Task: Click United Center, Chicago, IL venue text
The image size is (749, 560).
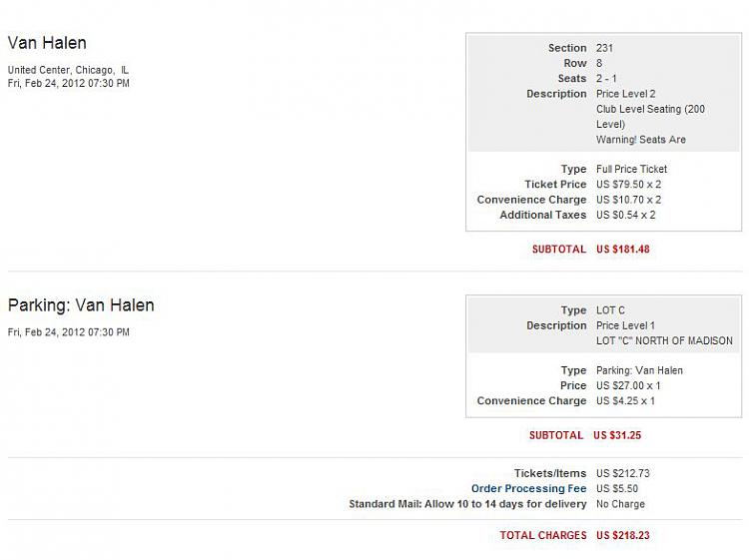Action: click(68, 70)
